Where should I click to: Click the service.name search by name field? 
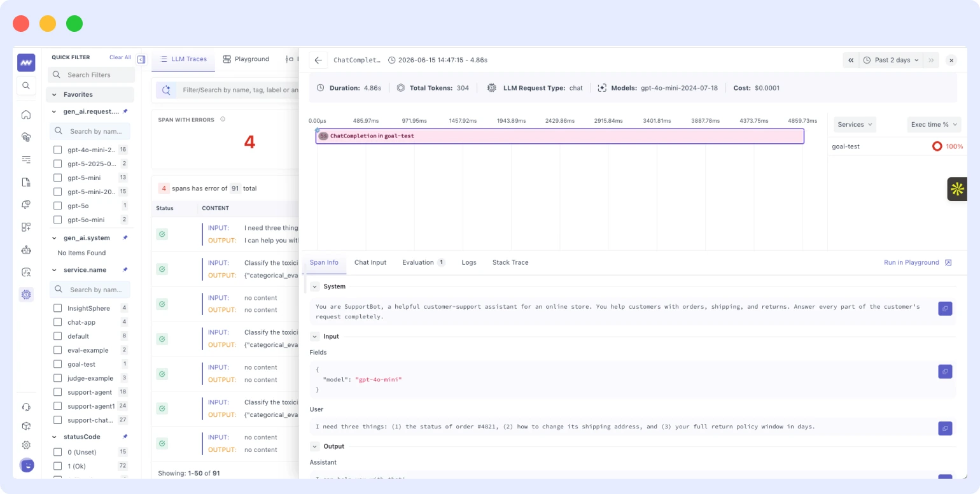[x=90, y=290]
